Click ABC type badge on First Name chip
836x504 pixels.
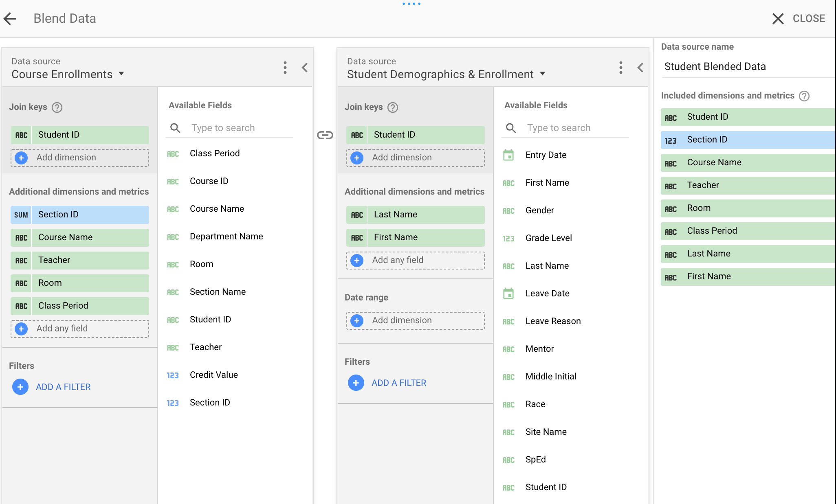coord(357,237)
